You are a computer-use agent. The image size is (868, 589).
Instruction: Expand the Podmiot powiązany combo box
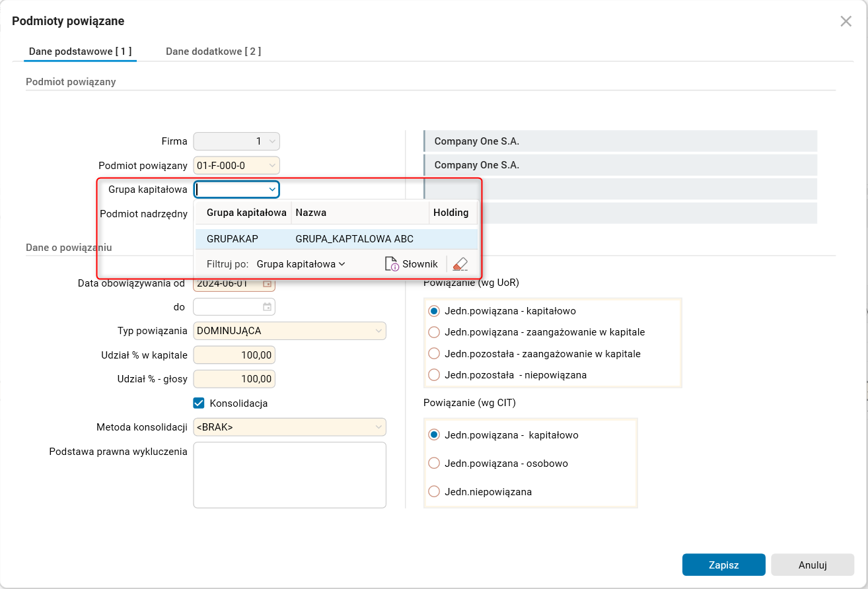click(x=272, y=165)
